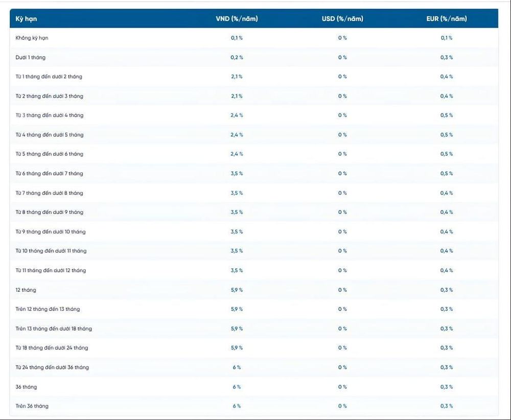This screenshot has height=420, width=511.
Task: Click VND rate for Từ 24 tháng row
Action: click(237, 367)
